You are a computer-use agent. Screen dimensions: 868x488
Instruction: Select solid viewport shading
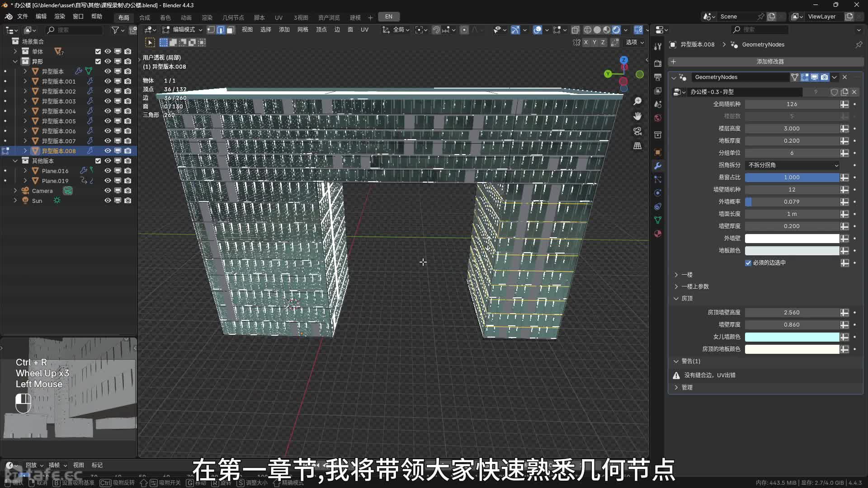click(x=597, y=30)
